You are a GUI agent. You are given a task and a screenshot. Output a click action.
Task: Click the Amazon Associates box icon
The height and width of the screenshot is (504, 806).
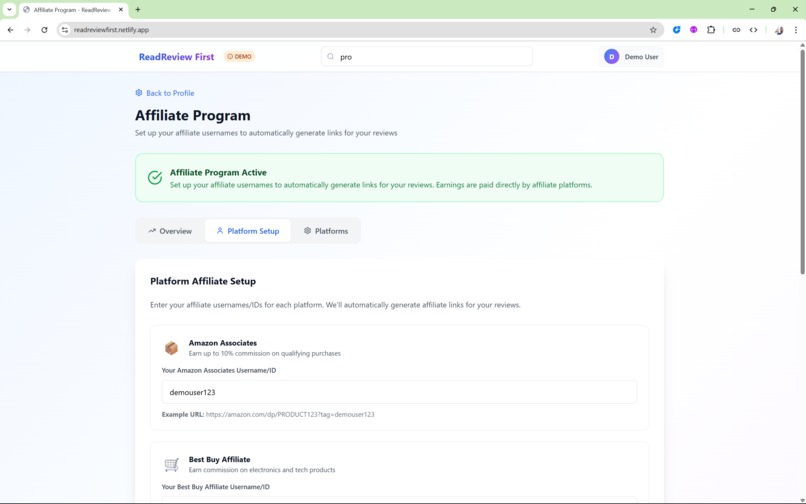(171, 348)
